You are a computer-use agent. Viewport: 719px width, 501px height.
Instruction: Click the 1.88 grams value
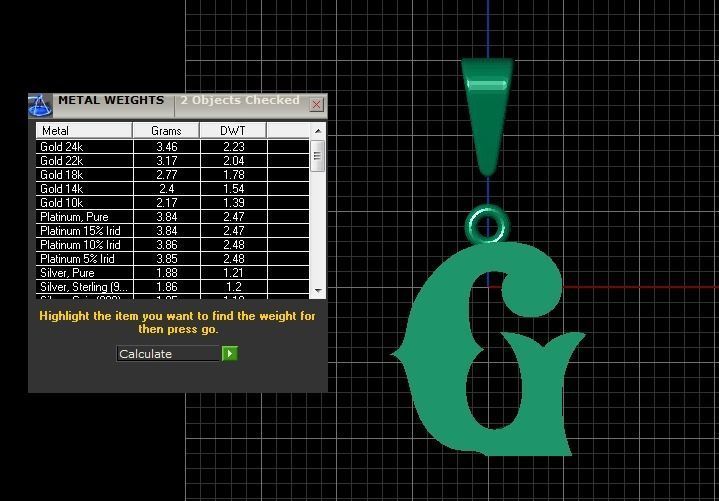166,273
